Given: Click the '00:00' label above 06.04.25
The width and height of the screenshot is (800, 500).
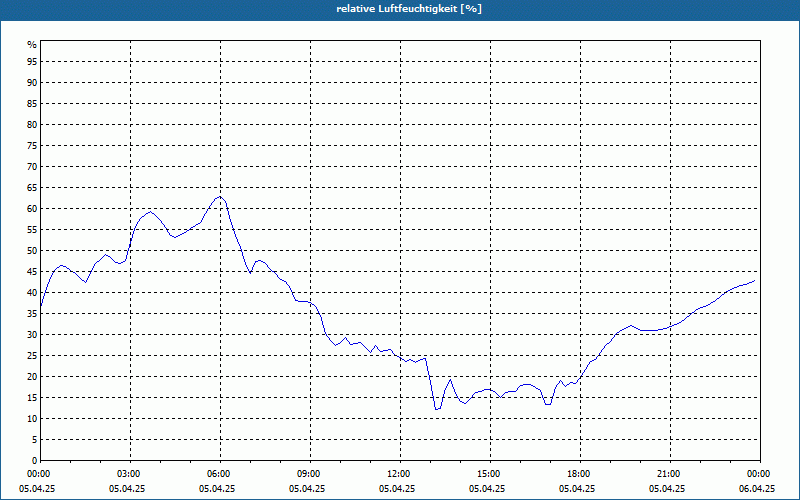Looking at the screenshot, I should tap(757, 474).
